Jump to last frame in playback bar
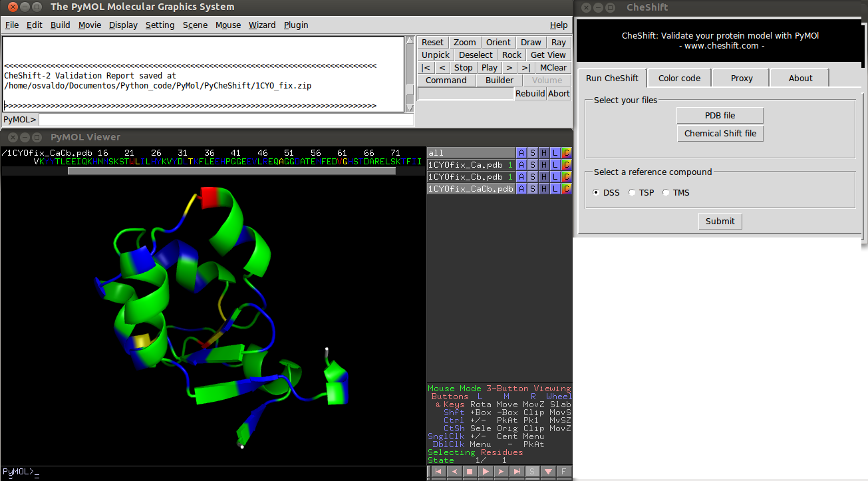The width and height of the screenshot is (868, 481). coord(515,472)
